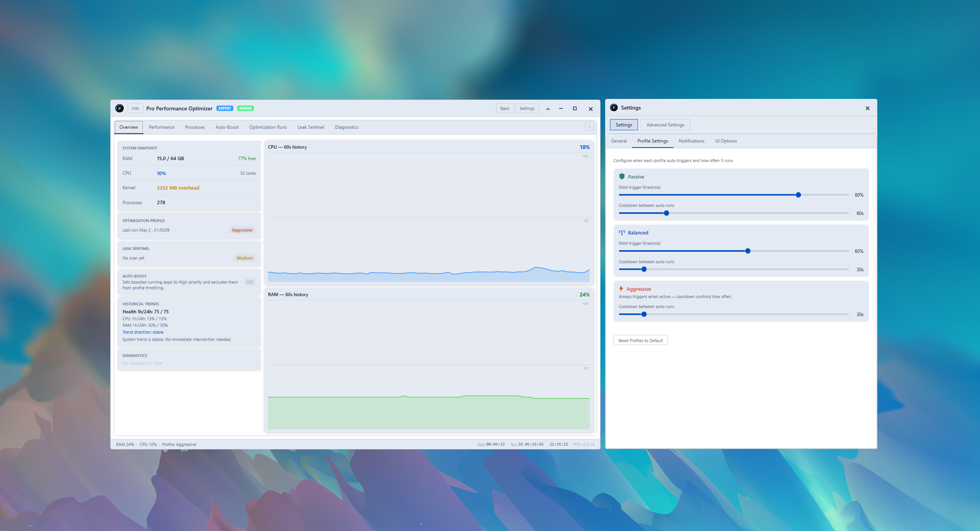Click 'Trend direction: stable' text
The height and width of the screenshot is (531, 980).
click(143, 332)
